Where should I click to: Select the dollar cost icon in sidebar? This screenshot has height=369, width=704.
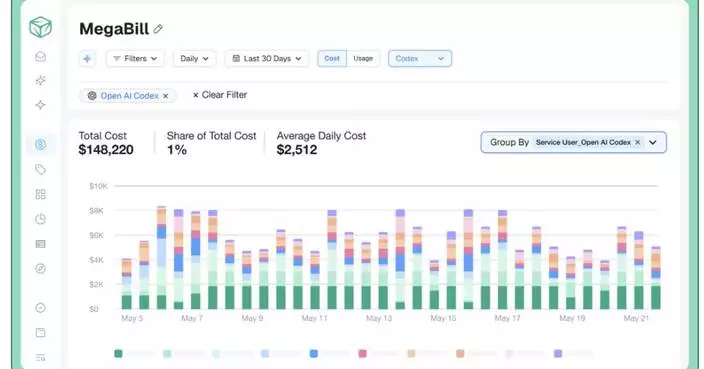[x=40, y=145]
